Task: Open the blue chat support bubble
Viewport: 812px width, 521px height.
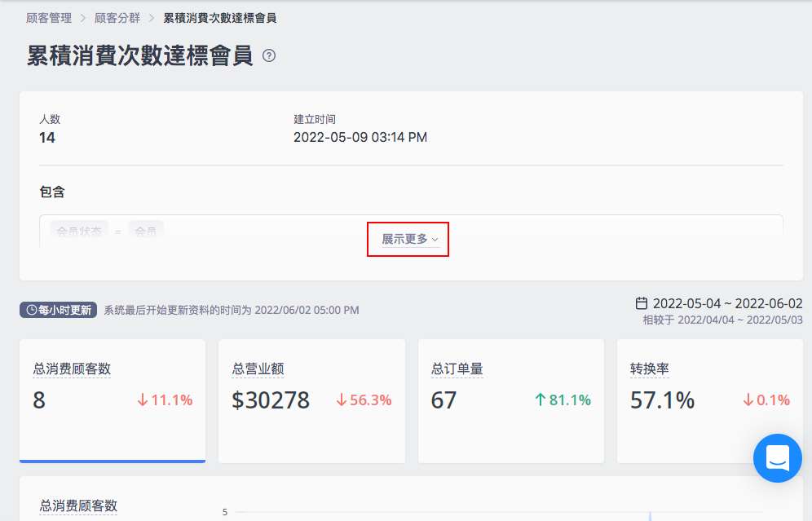Action: pos(777,458)
